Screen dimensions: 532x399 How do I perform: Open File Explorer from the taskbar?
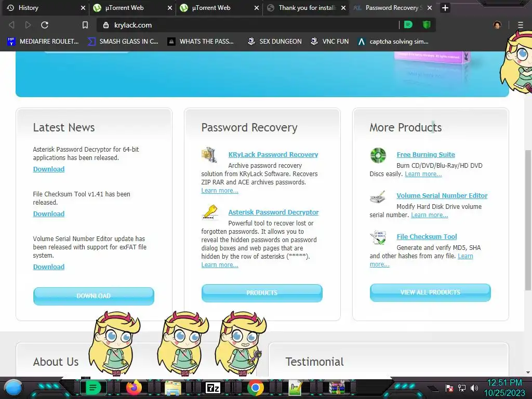click(173, 388)
